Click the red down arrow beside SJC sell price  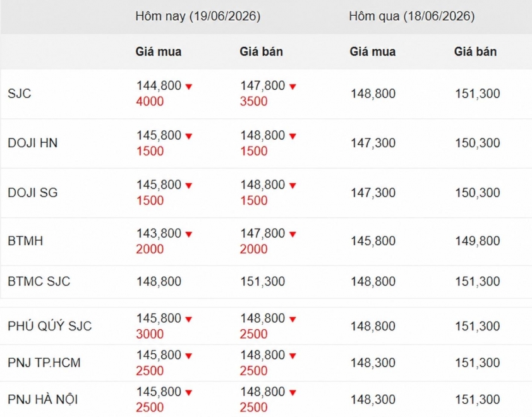(293, 87)
